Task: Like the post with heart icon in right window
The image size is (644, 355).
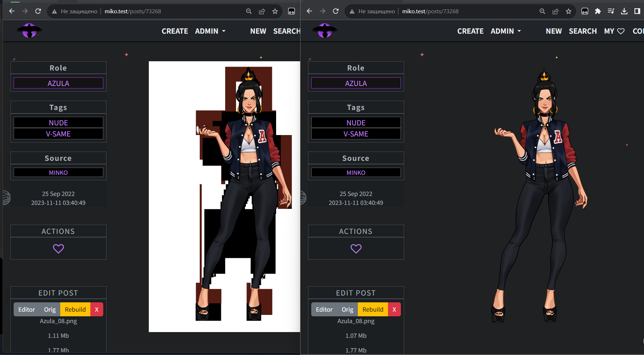Action: (356, 249)
